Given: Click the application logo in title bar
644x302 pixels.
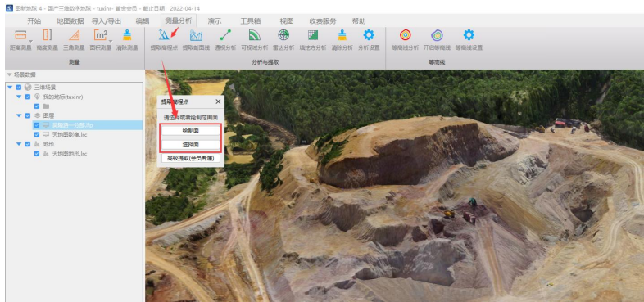Looking at the screenshot, I should point(9,8).
